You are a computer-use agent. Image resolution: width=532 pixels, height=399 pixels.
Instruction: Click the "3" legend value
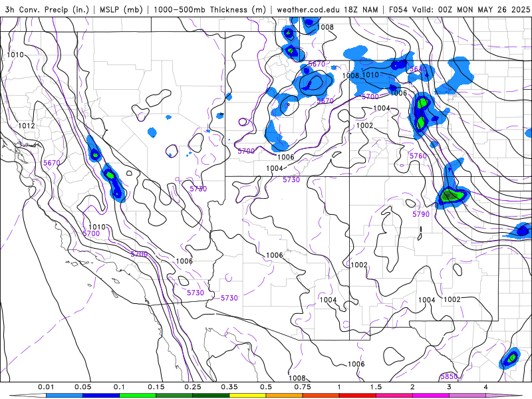(450, 387)
